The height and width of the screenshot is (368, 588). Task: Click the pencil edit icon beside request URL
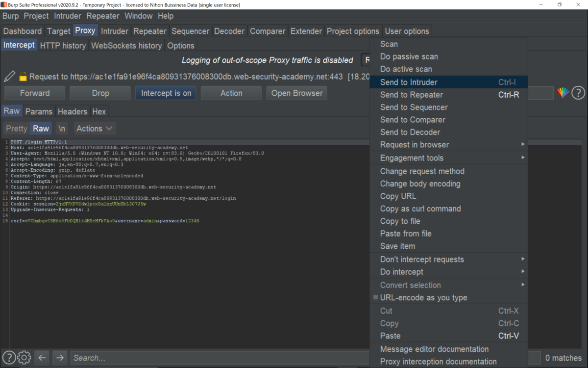point(9,77)
